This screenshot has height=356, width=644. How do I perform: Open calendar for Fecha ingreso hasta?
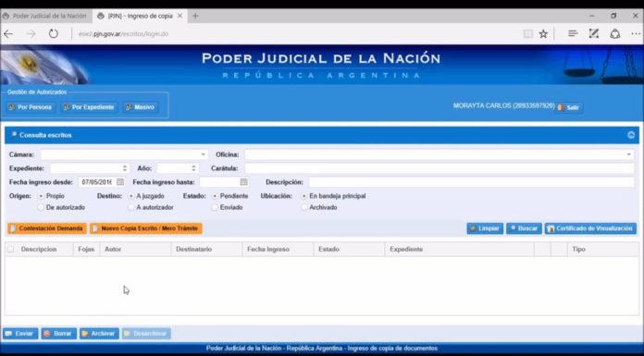coord(243,182)
